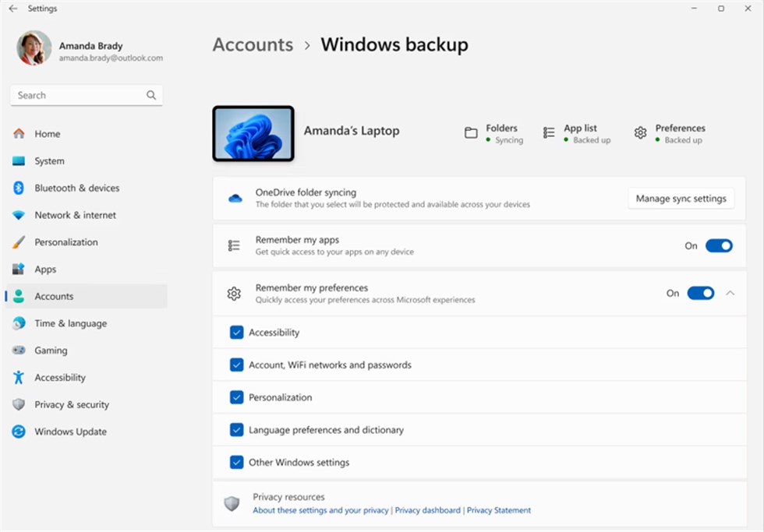Screen dimensions: 764x532
Task: Click the App list icon
Action: point(548,132)
